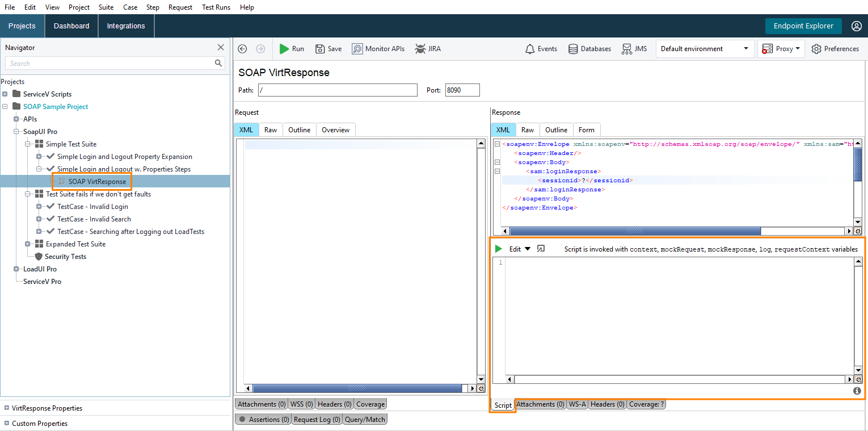Open the Help menu

click(x=247, y=7)
